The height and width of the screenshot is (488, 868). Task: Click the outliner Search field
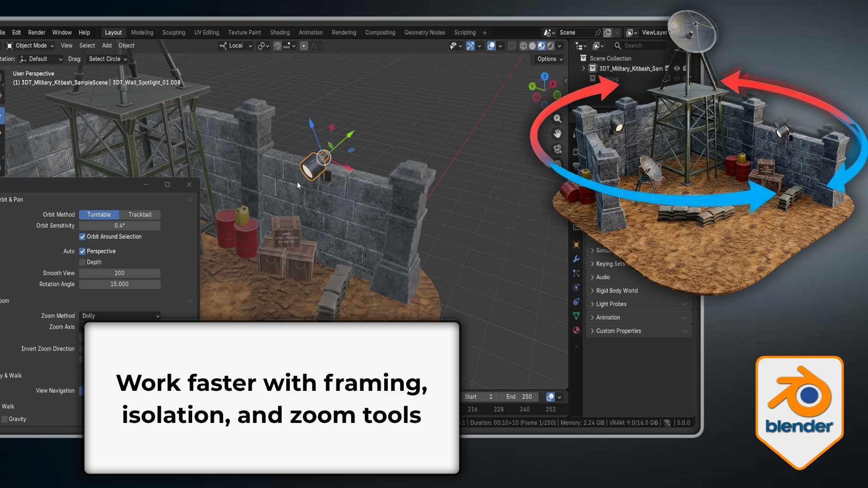(x=640, y=46)
